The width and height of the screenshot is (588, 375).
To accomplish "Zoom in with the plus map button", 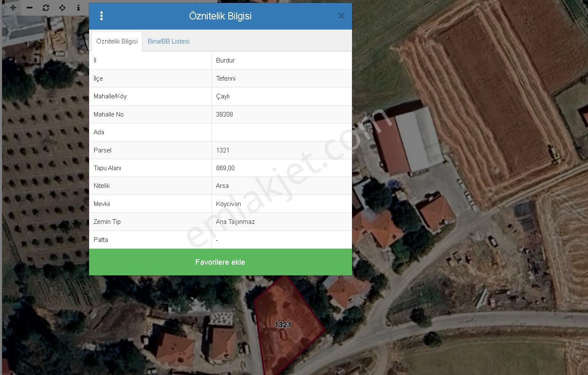I will (13, 8).
